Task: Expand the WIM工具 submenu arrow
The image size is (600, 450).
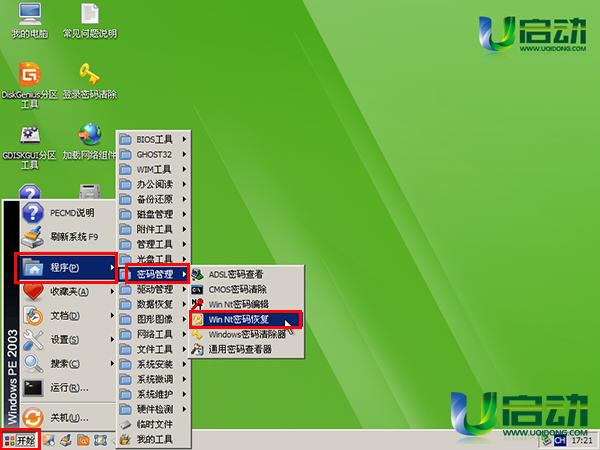Action: point(184,169)
